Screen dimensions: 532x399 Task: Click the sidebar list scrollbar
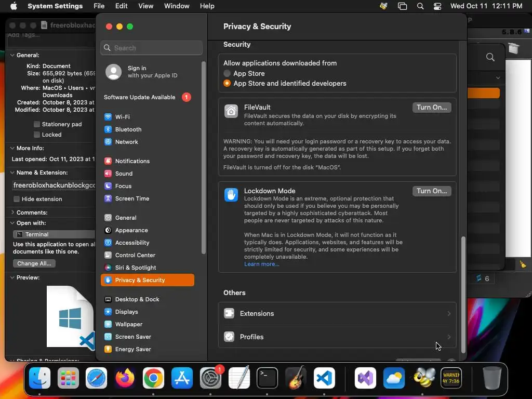click(203, 158)
